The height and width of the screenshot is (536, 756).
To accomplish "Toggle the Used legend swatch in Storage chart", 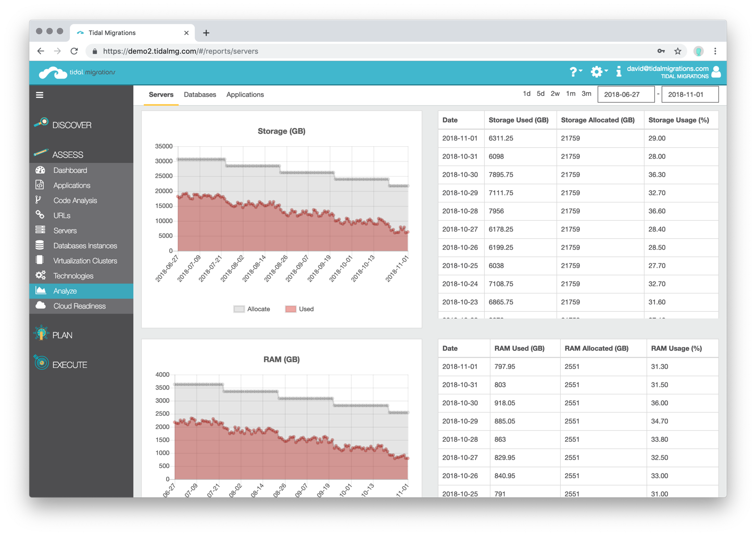I will tap(291, 309).
